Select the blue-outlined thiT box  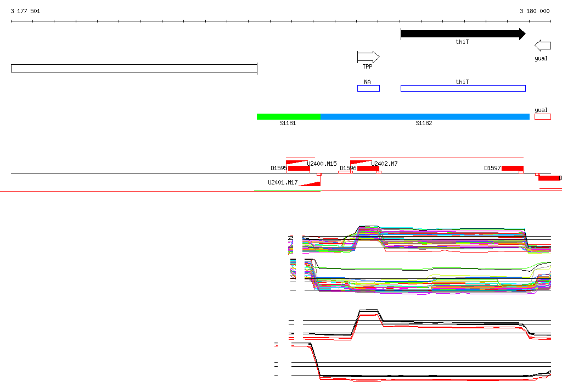click(463, 88)
